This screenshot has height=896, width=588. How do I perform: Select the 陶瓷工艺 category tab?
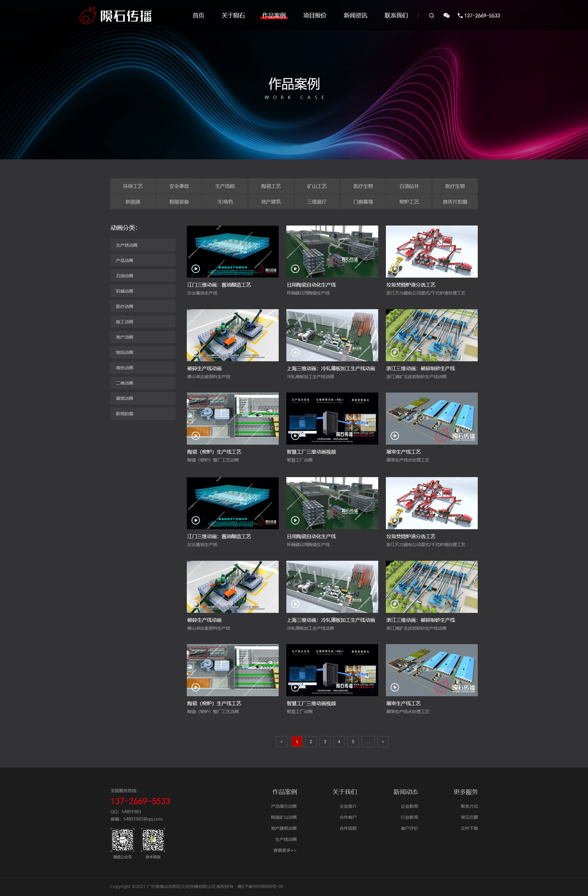pyautogui.click(x=271, y=186)
